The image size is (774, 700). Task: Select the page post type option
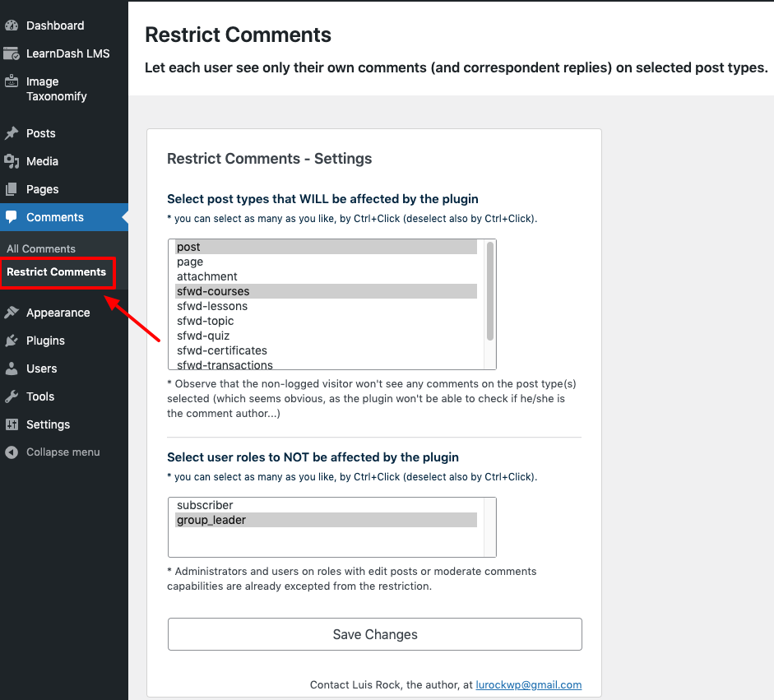point(190,262)
